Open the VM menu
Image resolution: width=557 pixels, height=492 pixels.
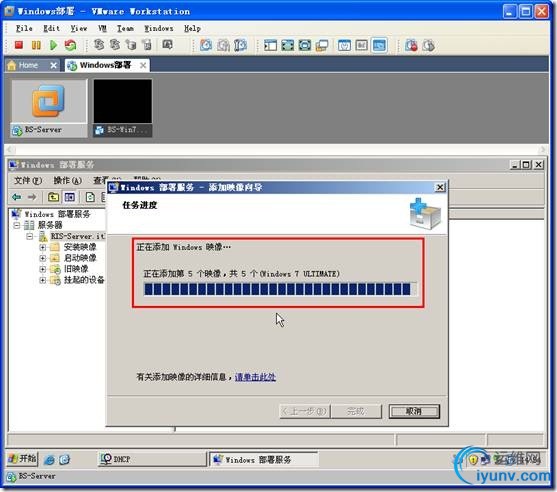tap(102, 28)
